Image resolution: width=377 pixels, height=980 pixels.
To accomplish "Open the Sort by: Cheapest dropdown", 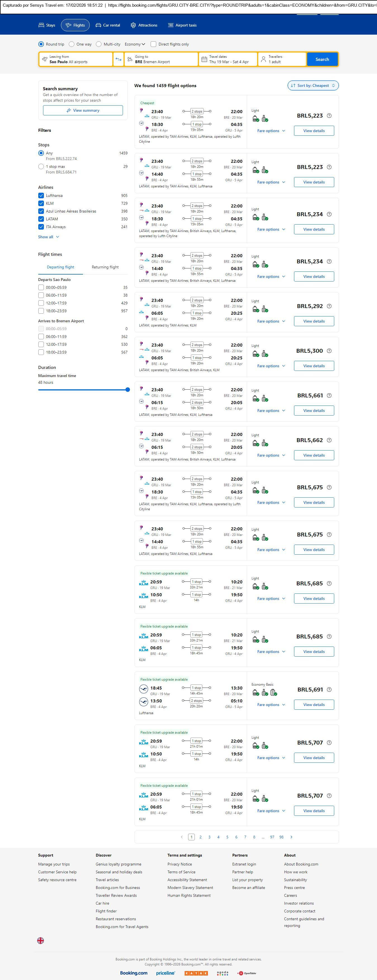I will click(313, 85).
